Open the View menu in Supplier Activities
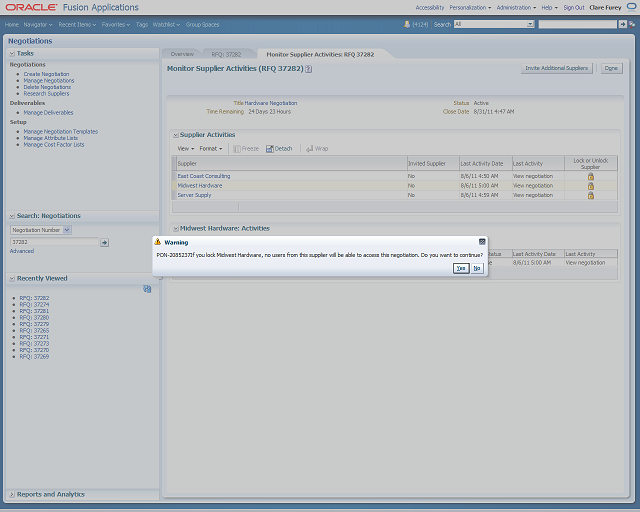 tap(186, 149)
